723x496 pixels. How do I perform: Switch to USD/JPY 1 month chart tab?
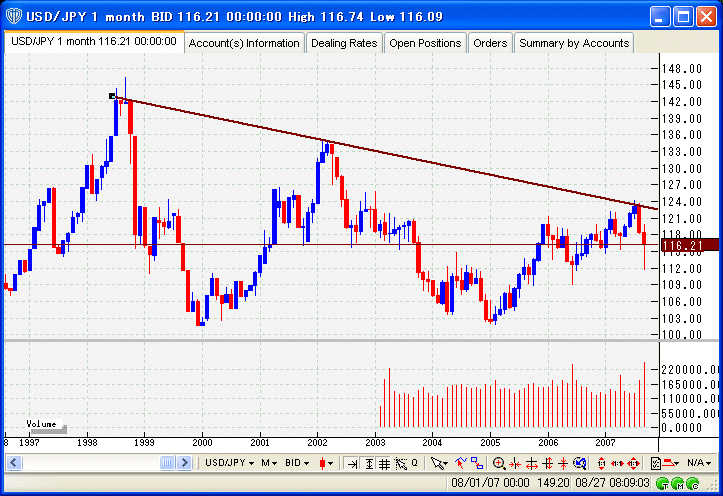point(94,41)
